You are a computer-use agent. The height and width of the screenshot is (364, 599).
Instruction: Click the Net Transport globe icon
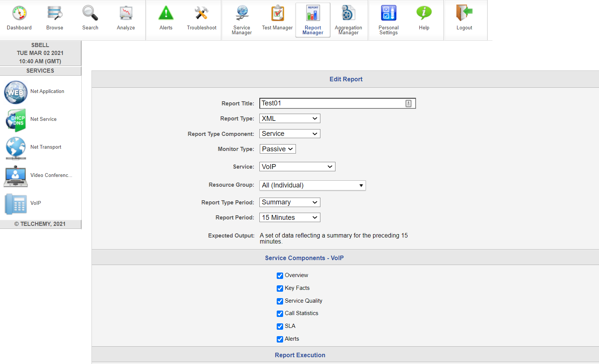coord(16,148)
